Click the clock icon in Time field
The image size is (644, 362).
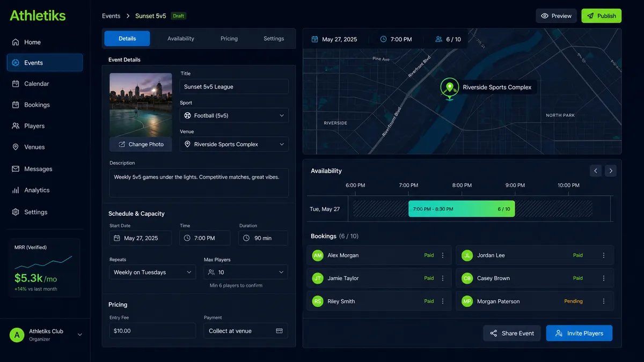point(187,238)
